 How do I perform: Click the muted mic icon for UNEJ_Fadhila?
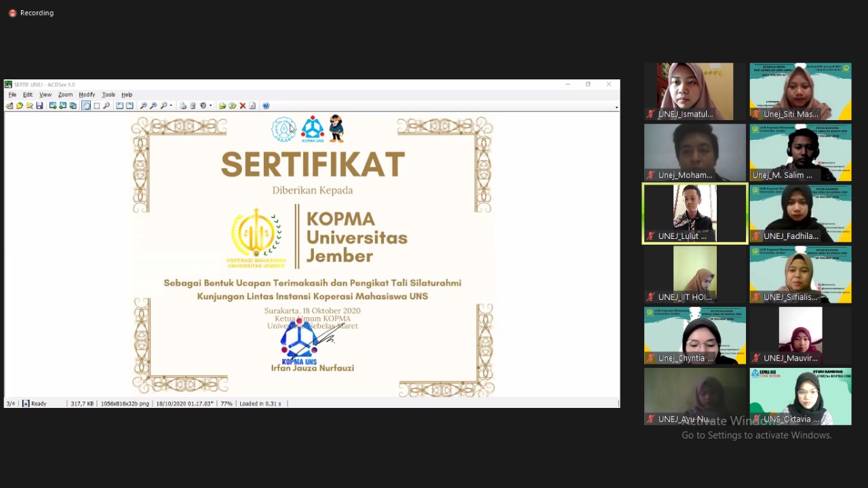click(757, 236)
